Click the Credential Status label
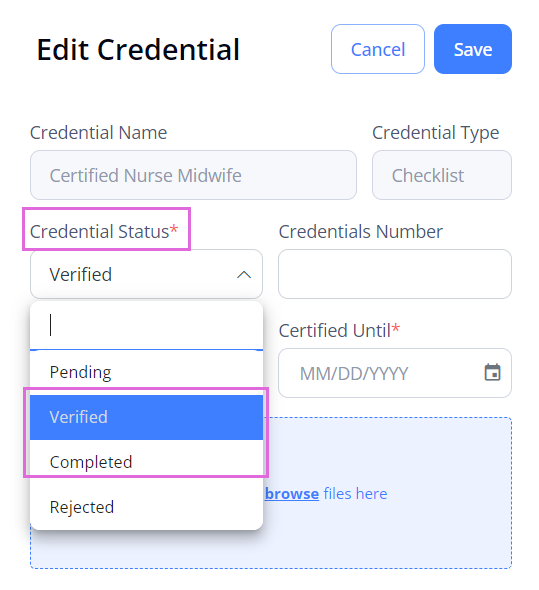Viewport: 539px width, 590px height. (104, 231)
